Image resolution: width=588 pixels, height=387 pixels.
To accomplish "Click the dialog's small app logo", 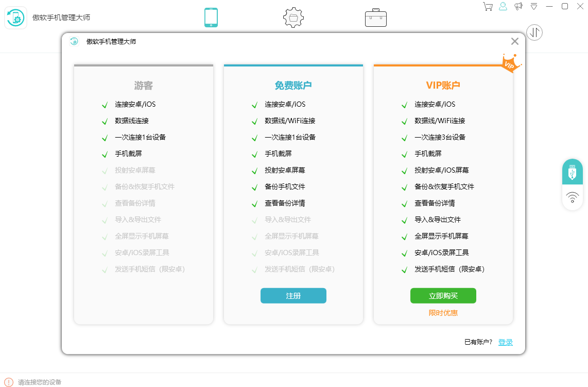I will pyautogui.click(x=74, y=41).
